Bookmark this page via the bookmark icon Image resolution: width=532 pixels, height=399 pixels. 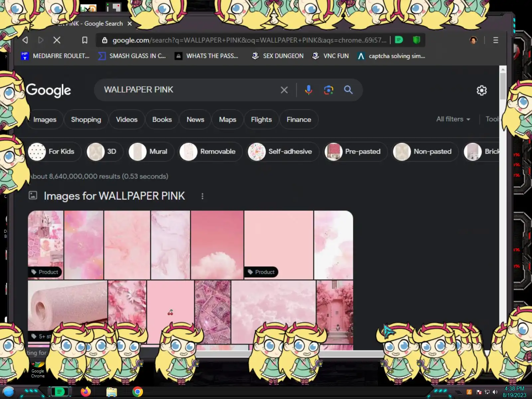pyautogui.click(x=85, y=40)
